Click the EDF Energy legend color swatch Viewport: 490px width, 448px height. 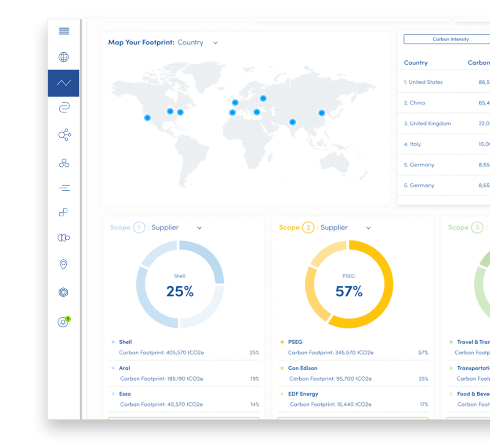(x=282, y=394)
